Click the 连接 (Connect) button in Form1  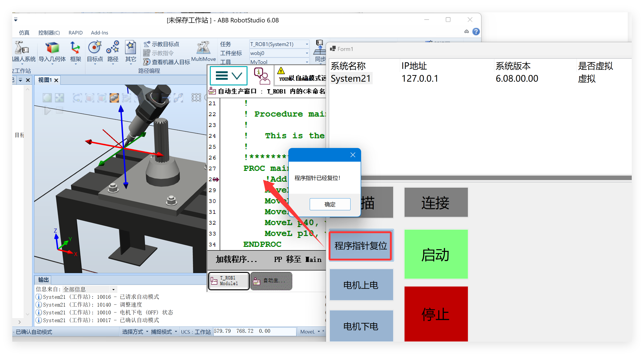pos(436,202)
